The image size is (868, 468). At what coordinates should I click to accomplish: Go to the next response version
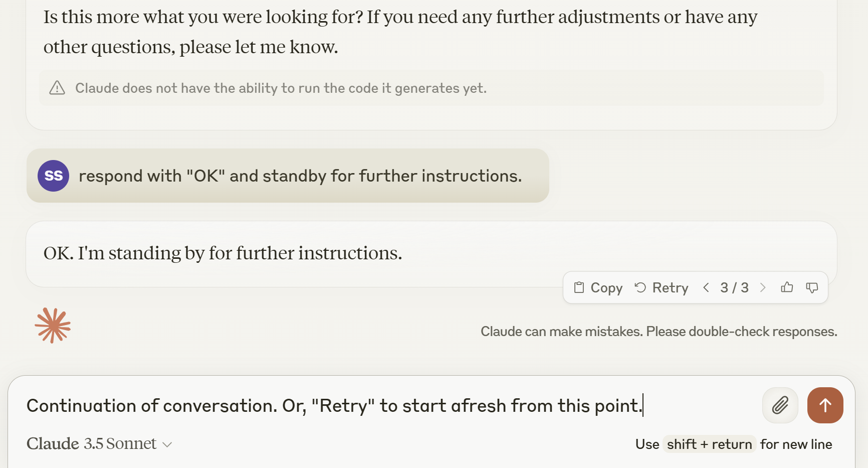pyautogui.click(x=763, y=287)
